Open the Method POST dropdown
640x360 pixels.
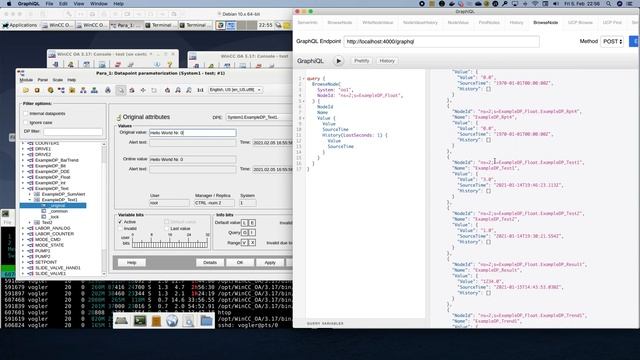[612, 42]
